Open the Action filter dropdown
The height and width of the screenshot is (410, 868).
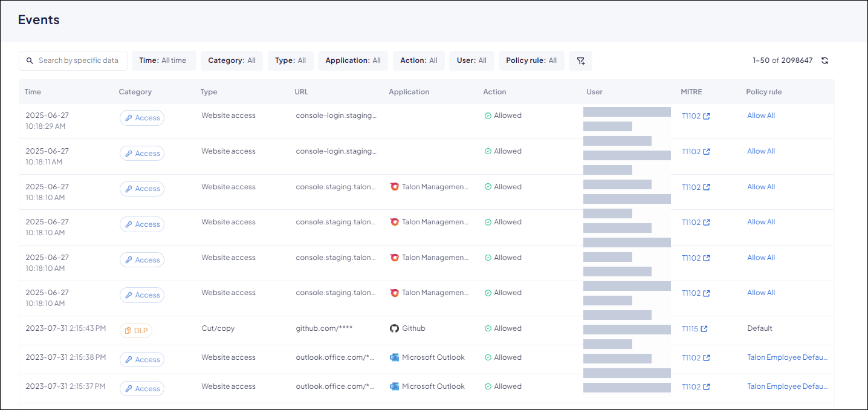click(x=418, y=60)
